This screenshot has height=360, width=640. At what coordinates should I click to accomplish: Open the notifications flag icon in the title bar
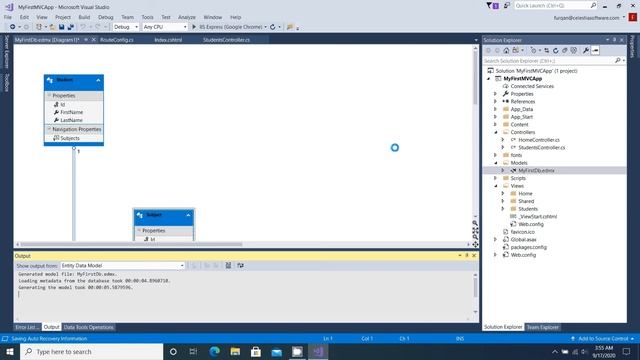492,6
